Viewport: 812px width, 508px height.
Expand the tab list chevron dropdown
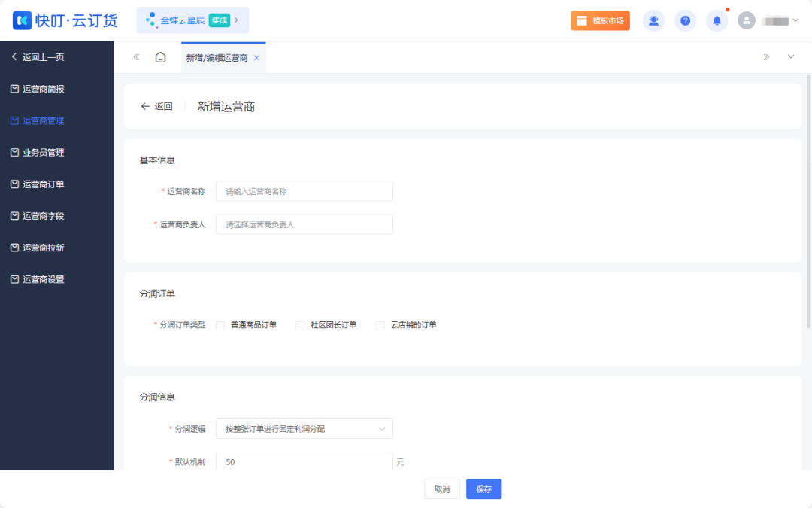[x=791, y=57]
